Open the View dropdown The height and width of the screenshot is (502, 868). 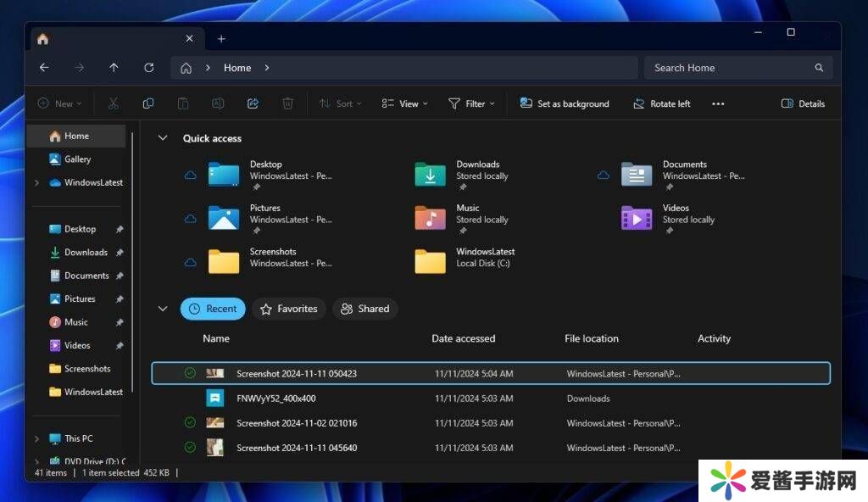(x=404, y=103)
